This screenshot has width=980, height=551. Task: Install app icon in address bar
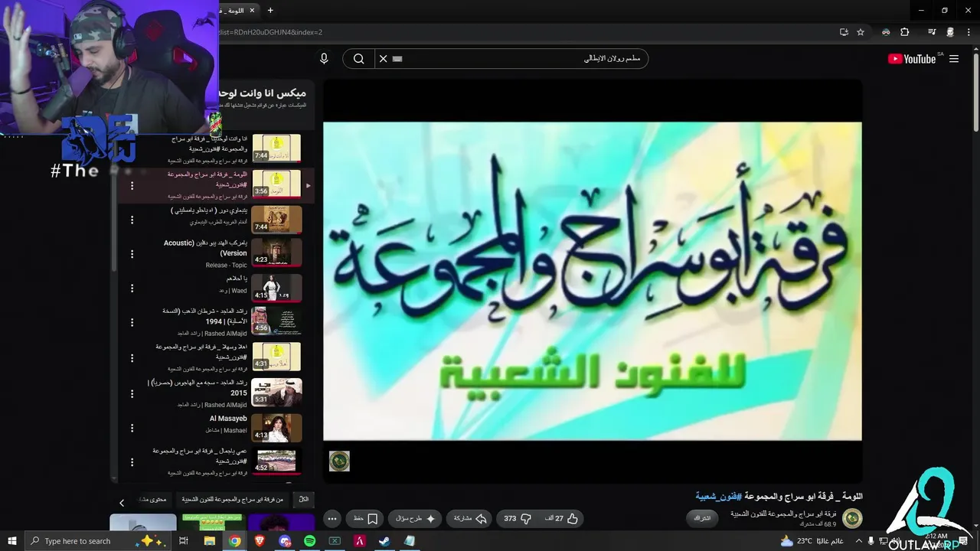pos(844,32)
